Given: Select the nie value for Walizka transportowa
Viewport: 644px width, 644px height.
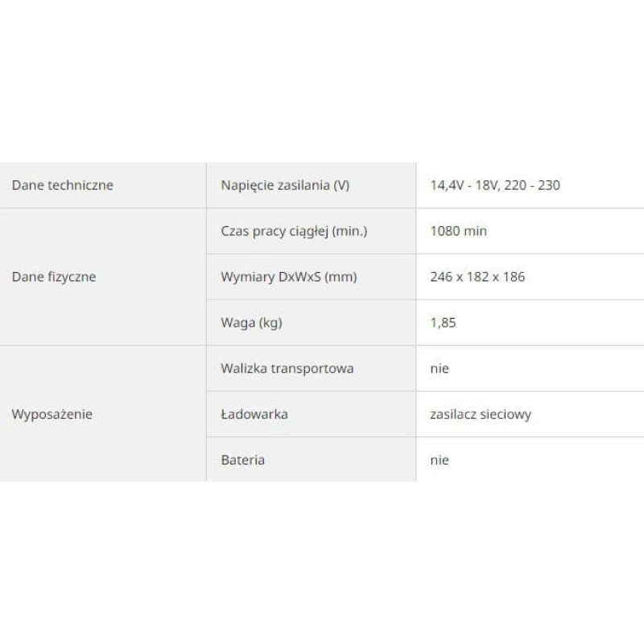Looking at the screenshot, I should tap(439, 369).
